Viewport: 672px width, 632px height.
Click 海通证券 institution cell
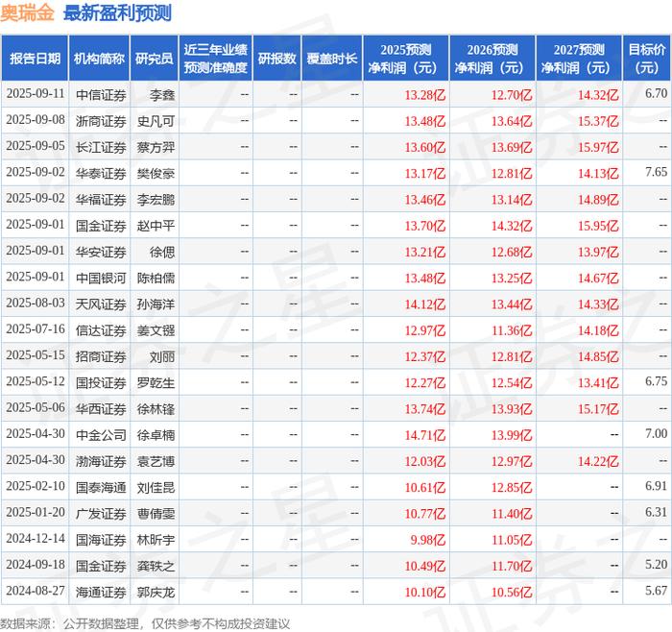click(x=101, y=592)
